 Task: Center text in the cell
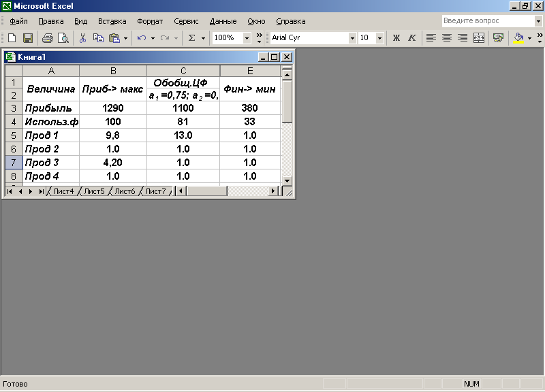coord(447,38)
